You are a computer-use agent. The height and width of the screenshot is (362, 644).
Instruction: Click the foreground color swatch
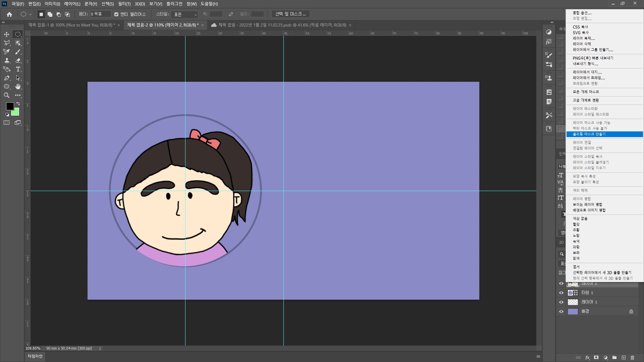pos(10,106)
